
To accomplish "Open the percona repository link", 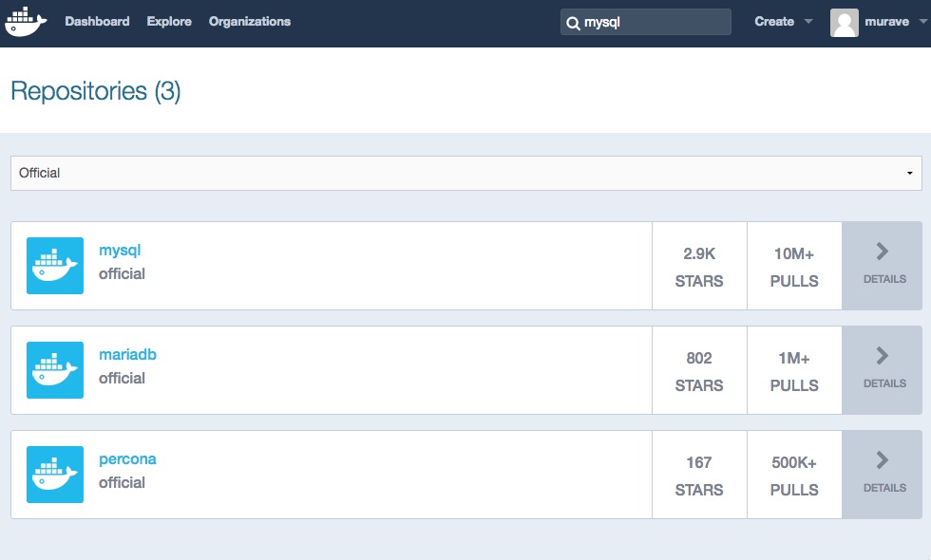I will (x=127, y=459).
